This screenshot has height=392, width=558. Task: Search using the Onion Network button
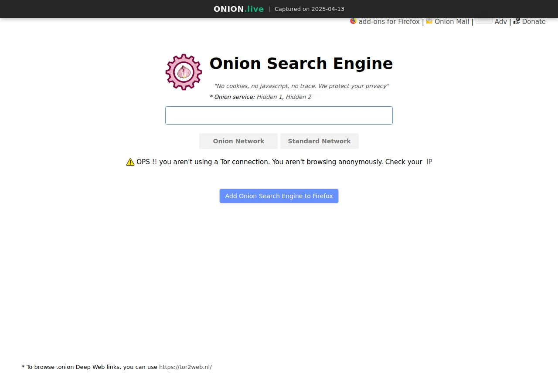tap(238, 141)
